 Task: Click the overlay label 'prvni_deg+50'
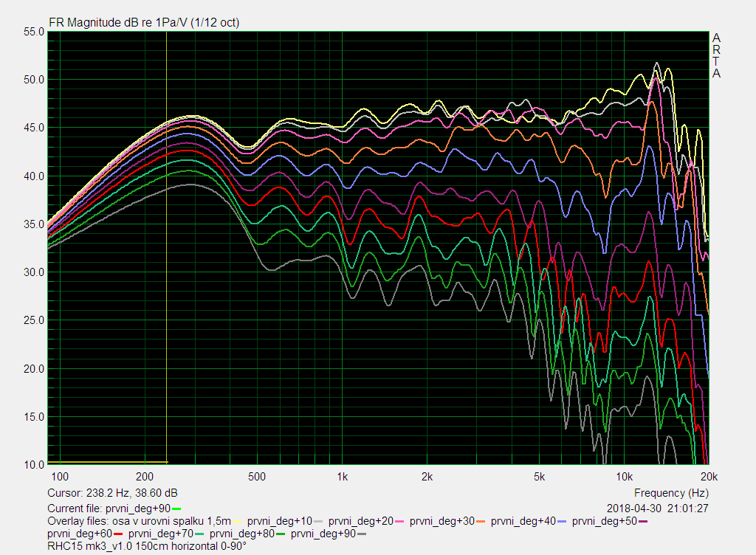pyautogui.click(x=605, y=521)
